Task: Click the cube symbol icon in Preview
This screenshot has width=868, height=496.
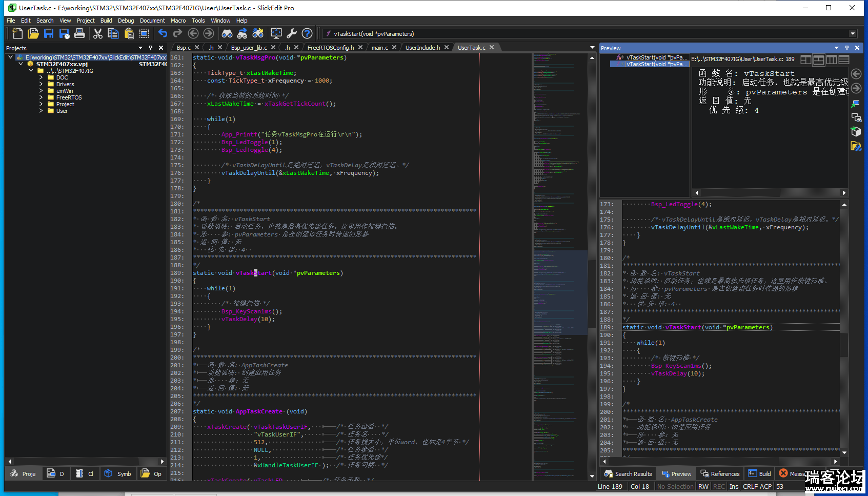Action: [x=856, y=132]
